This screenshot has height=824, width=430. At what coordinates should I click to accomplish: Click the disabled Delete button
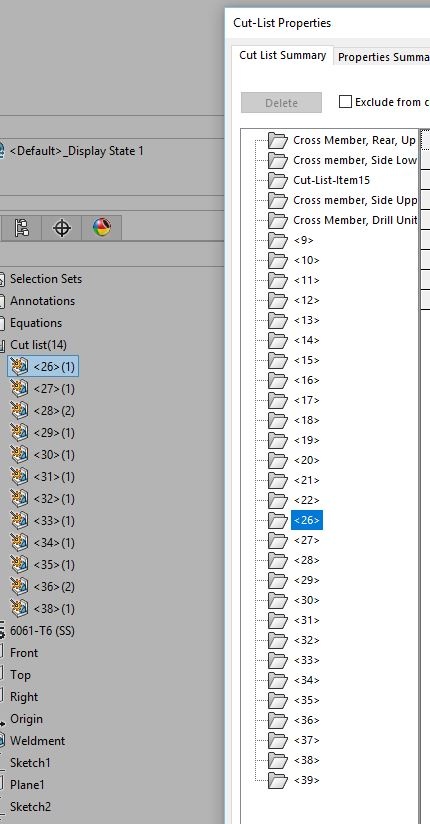(x=281, y=102)
